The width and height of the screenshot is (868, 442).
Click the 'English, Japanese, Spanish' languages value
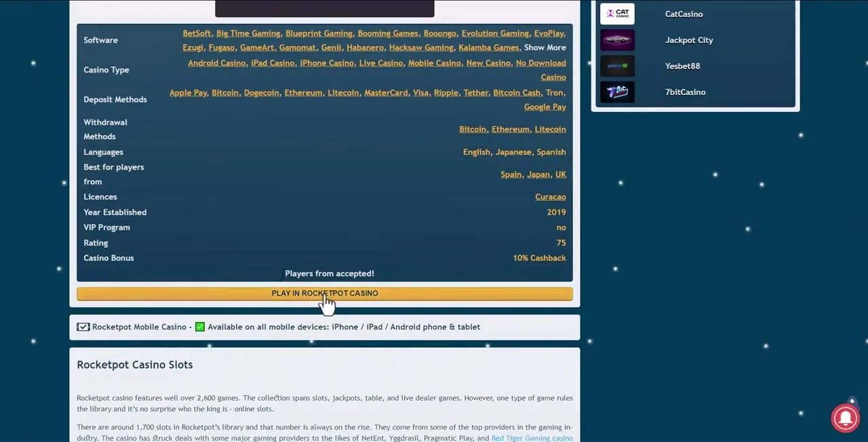click(x=514, y=153)
